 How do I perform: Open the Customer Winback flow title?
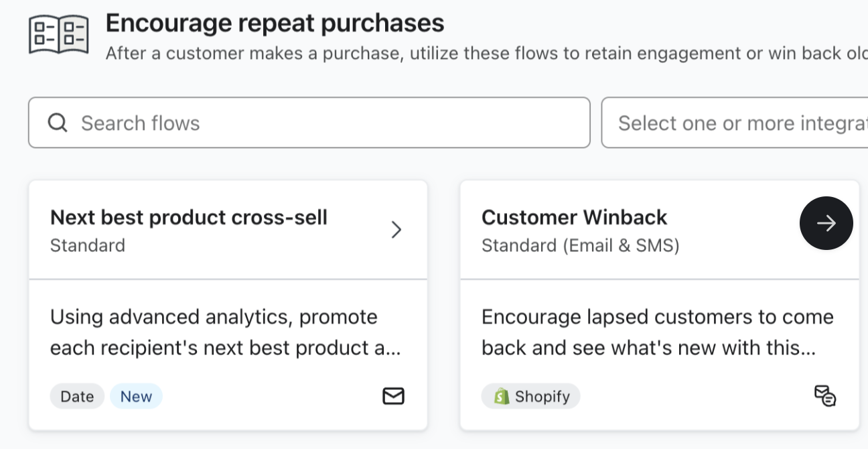(x=574, y=217)
